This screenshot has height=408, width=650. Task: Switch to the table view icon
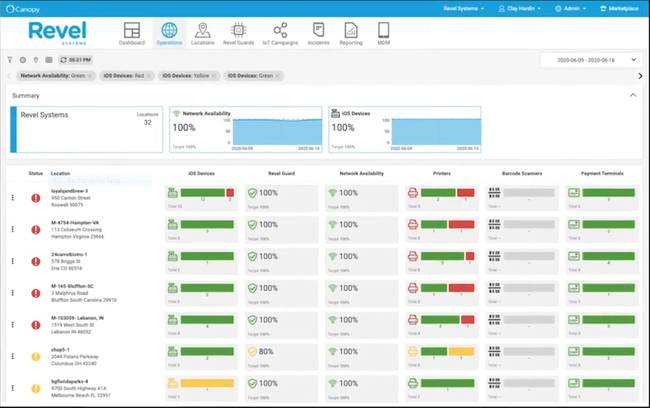point(49,60)
